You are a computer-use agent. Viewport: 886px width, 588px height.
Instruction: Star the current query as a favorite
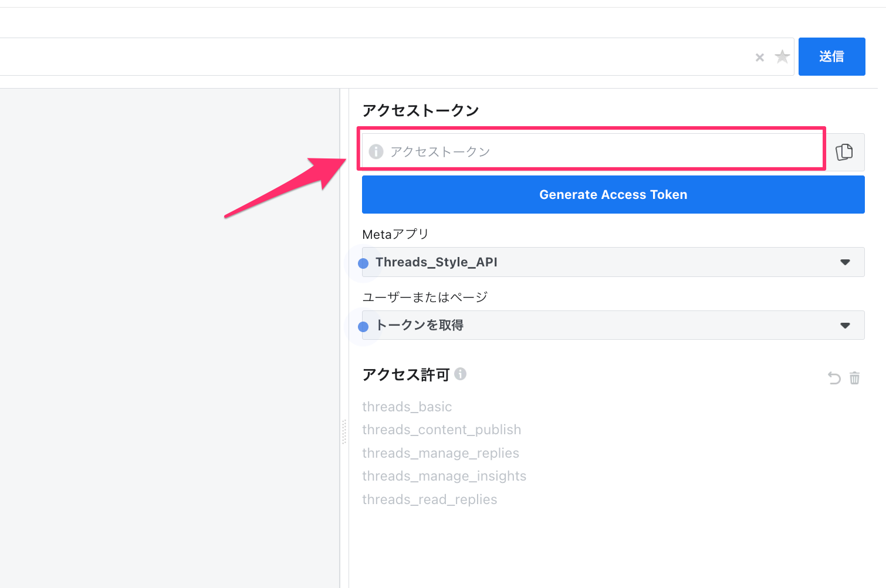782,57
